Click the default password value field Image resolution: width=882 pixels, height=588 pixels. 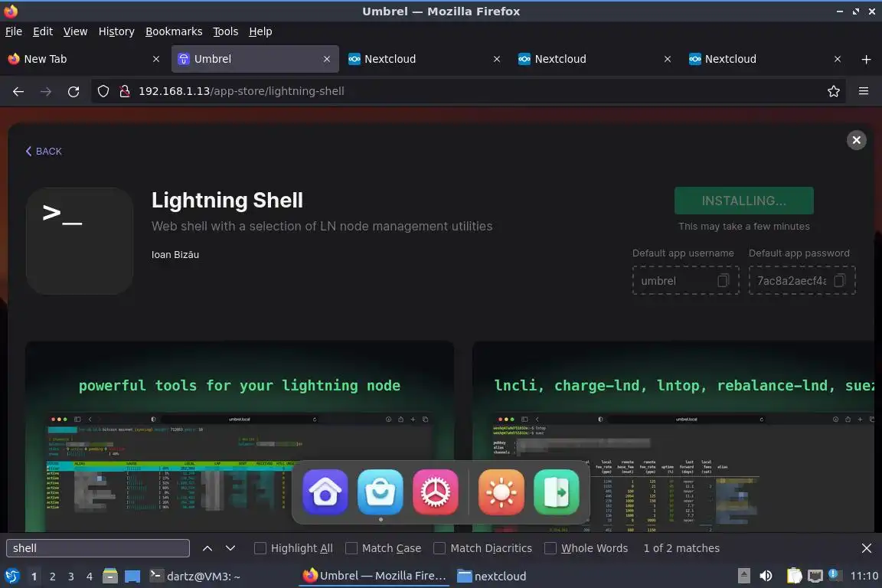pyautogui.click(x=802, y=280)
